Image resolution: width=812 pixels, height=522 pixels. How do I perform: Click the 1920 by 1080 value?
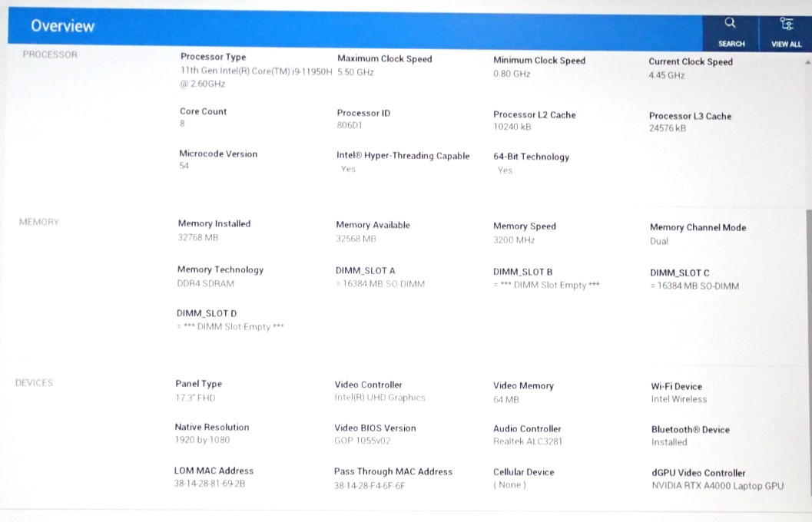202,440
